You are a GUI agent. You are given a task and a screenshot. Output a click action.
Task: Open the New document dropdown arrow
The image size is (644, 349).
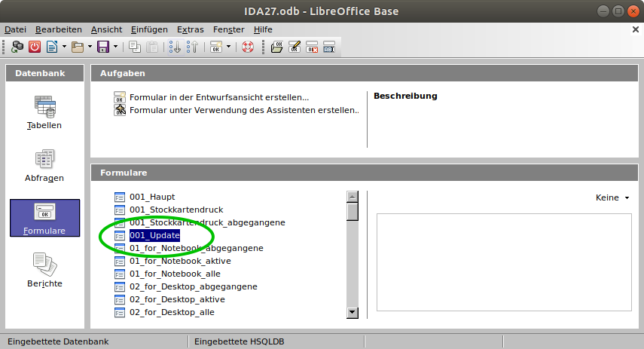click(64, 47)
